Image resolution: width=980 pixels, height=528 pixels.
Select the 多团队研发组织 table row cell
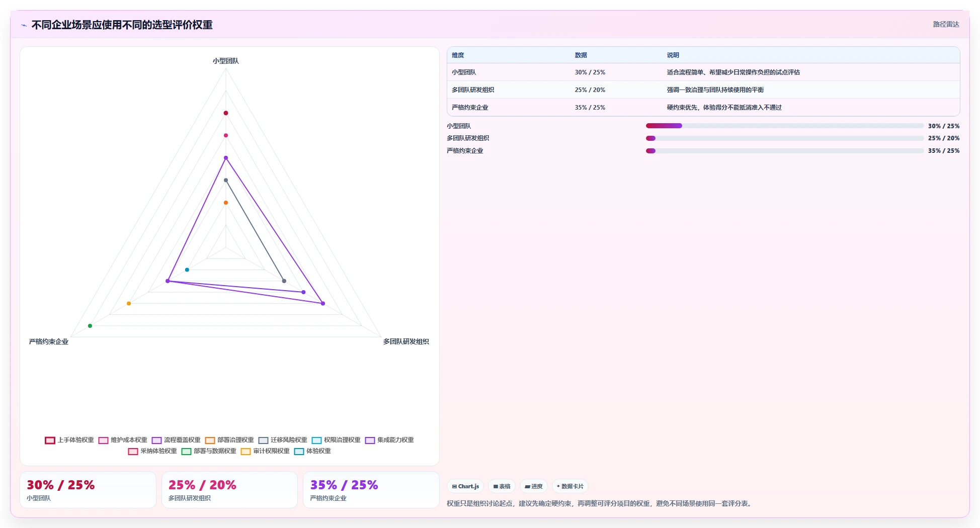(473, 90)
